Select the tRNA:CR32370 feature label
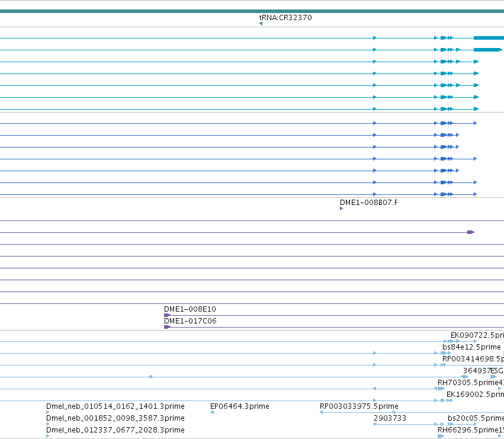Screen dimensions: 504x439 click(x=285, y=18)
